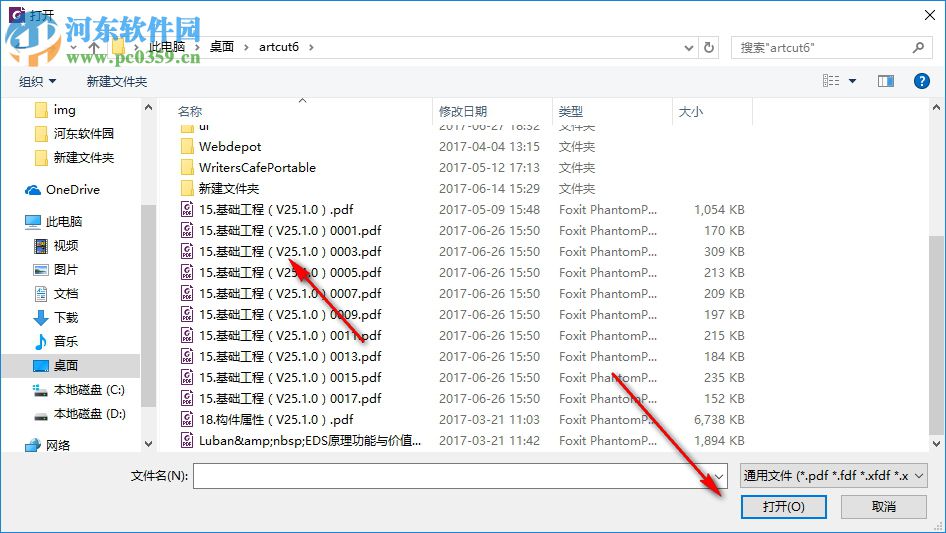Click the 此电脑 computer icon in sidebar
946x533 pixels.
(33, 222)
